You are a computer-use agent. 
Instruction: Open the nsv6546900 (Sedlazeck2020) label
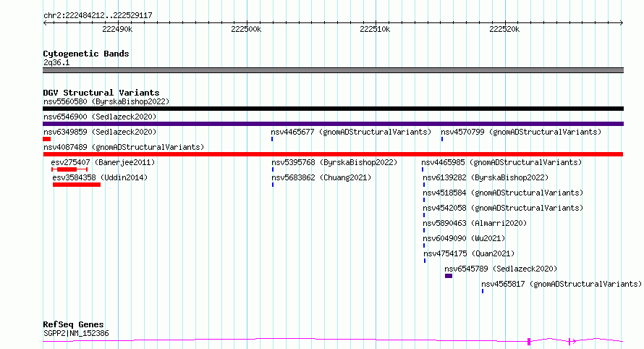[100, 117]
